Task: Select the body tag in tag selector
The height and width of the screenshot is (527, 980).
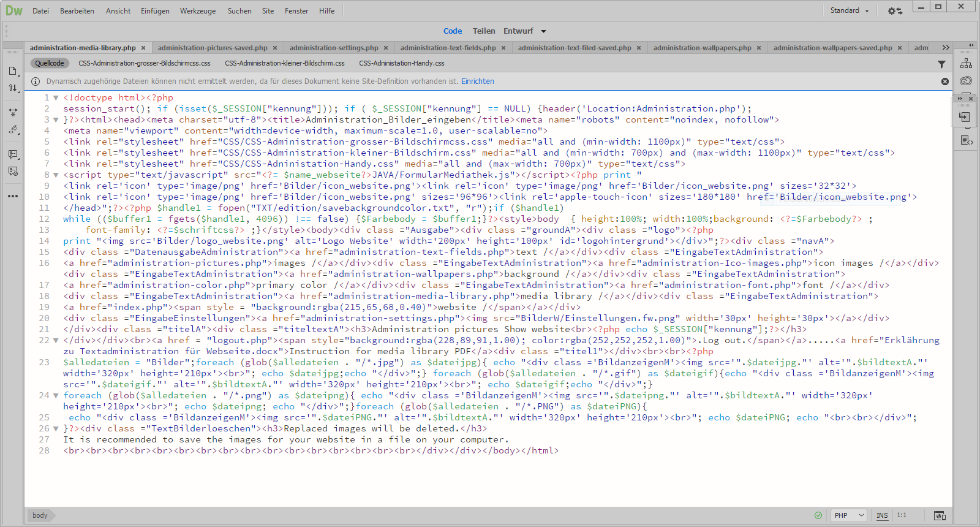Action: coord(40,515)
